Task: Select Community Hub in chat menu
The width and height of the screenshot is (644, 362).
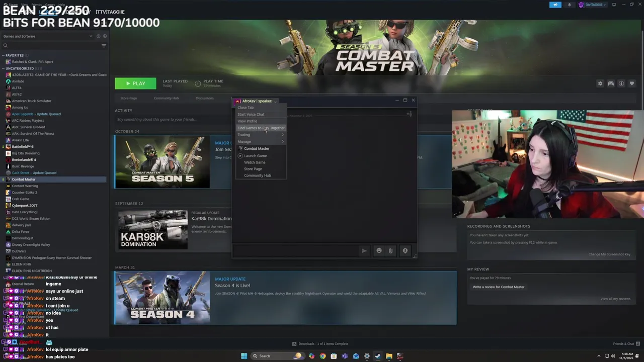Action: [261, 175]
